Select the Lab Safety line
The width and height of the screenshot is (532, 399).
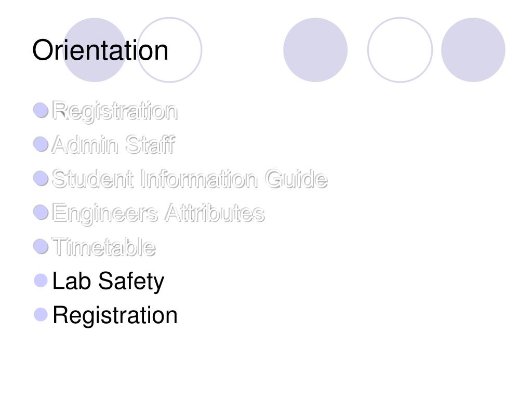(x=109, y=282)
